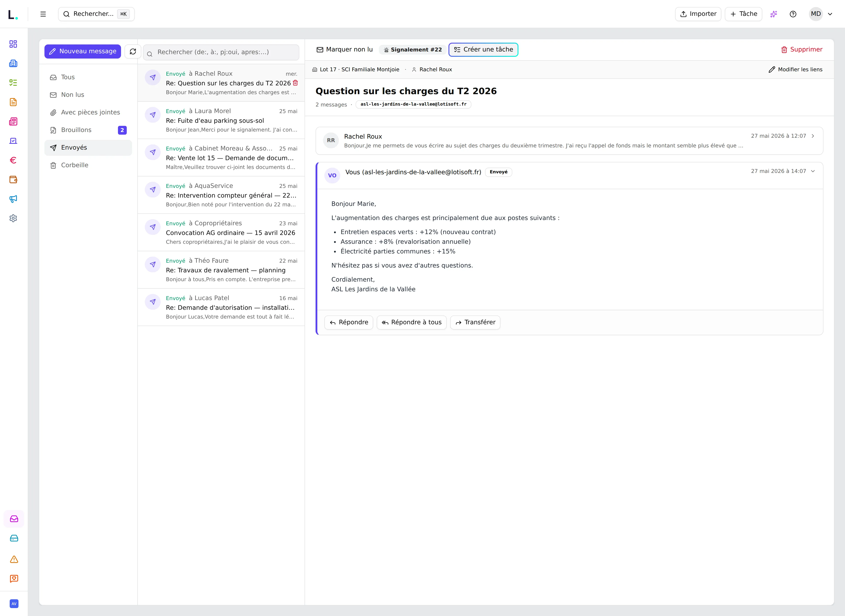Click Répondre à tous button
The image size is (845, 616).
pyautogui.click(x=411, y=323)
